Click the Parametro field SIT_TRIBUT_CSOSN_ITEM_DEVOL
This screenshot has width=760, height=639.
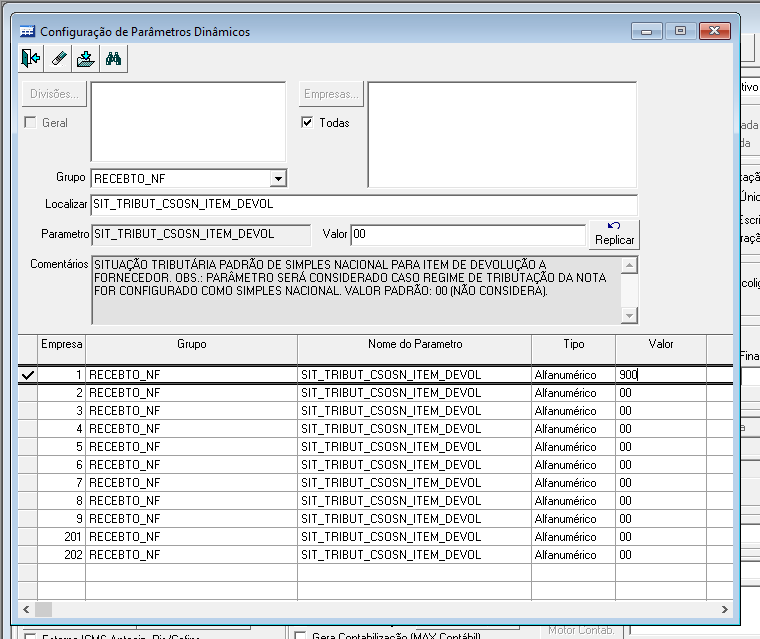click(201, 235)
